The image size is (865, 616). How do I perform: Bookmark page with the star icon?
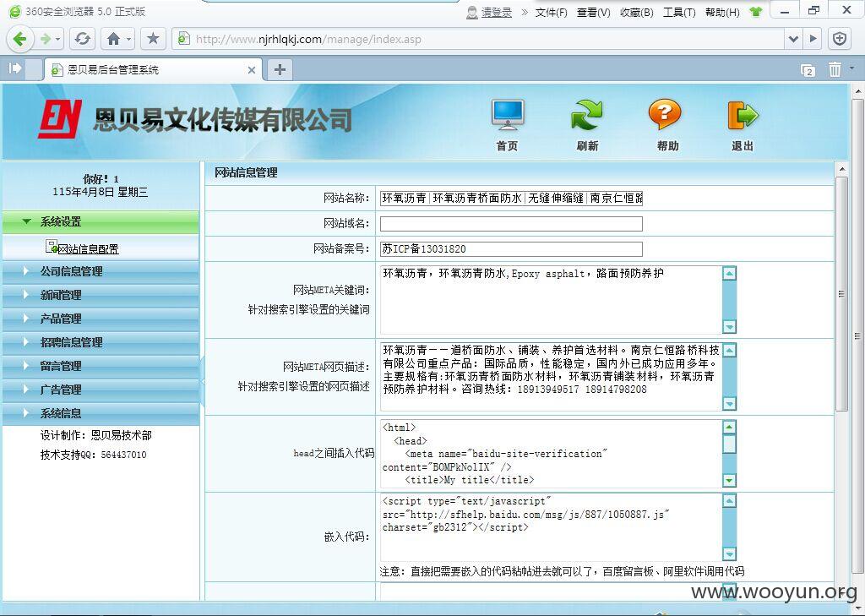coord(153,39)
